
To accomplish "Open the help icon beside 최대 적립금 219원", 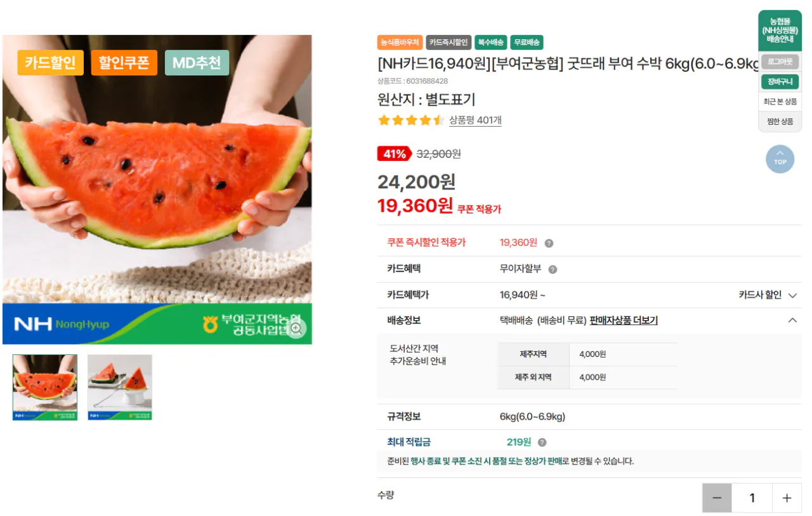I will tap(542, 442).
